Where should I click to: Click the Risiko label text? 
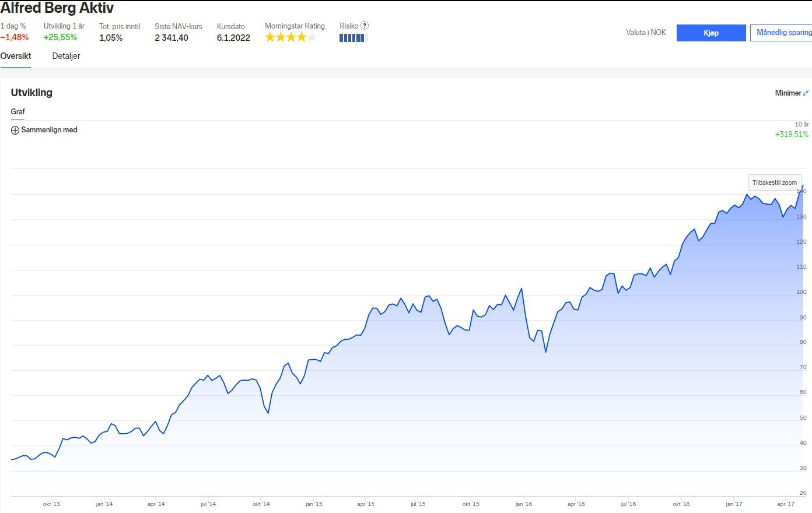point(349,26)
